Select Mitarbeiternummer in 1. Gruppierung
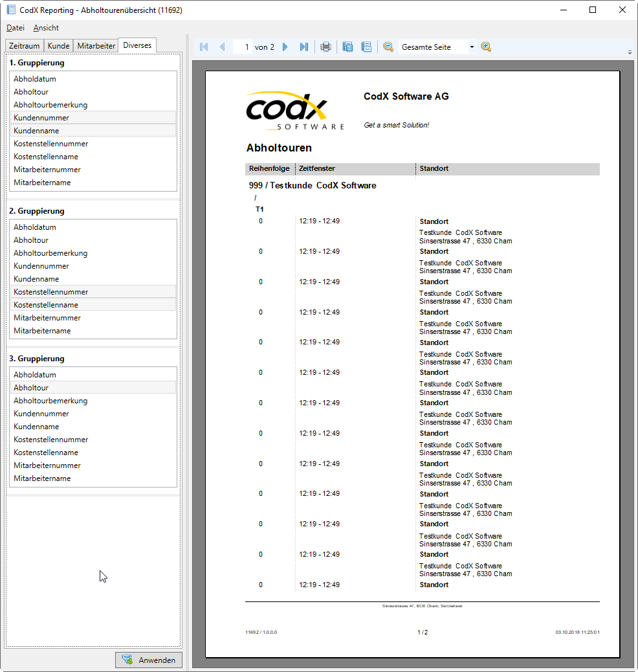 tap(93, 169)
